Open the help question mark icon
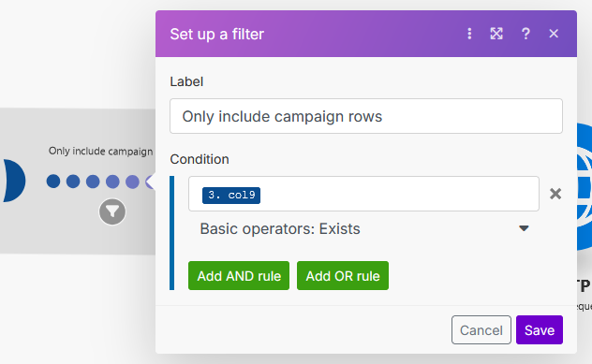This screenshot has width=592, height=364. tap(525, 34)
